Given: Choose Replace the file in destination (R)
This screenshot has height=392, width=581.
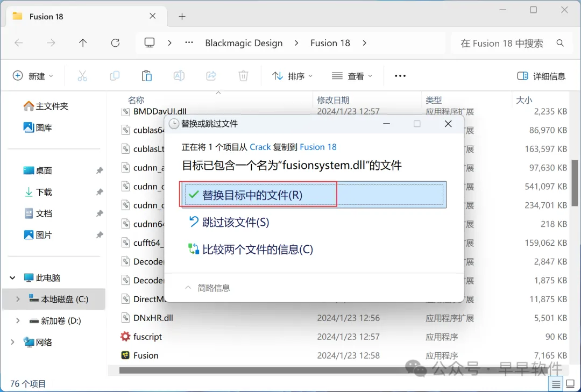Looking at the screenshot, I should (314, 195).
